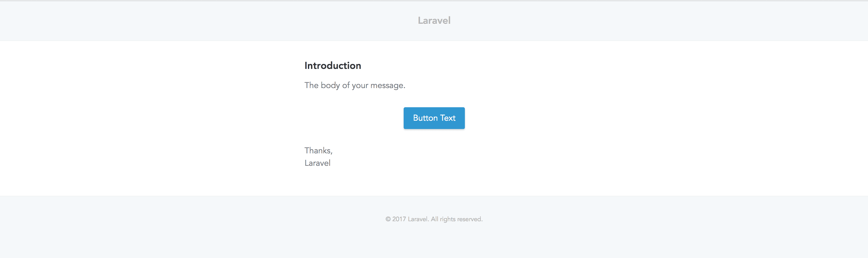Click the Laravel header logo text
Screen dimensions: 868x258
pos(434,20)
